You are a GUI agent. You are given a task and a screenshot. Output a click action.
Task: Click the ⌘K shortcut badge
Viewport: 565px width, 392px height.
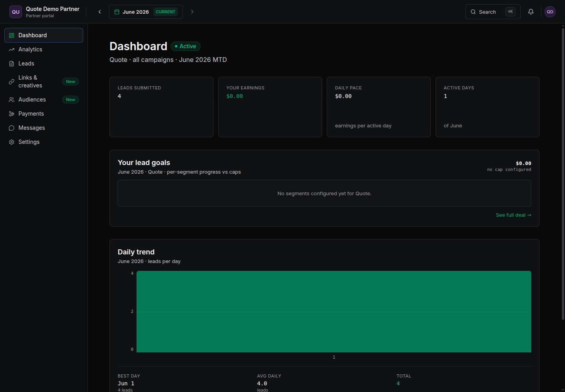coord(510,12)
